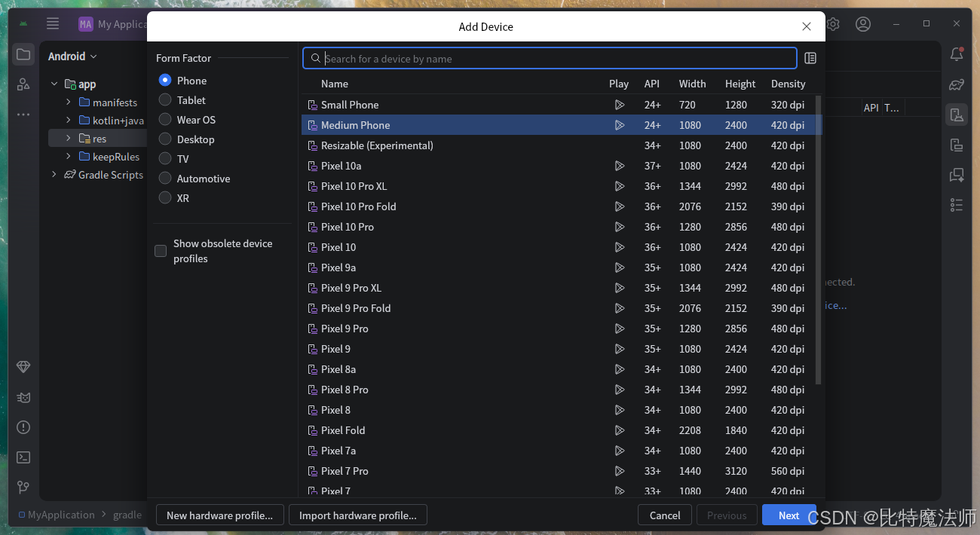Expand the kotlin+java folder
Image resolution: width=980 pixels, height=535 pixels.
pyautogui.click(x=69, y=120)
